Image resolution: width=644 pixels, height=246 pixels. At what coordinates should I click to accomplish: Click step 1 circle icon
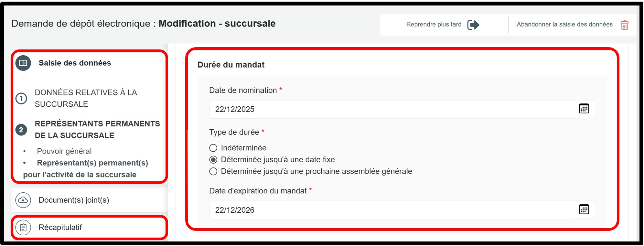click(21, 98)
